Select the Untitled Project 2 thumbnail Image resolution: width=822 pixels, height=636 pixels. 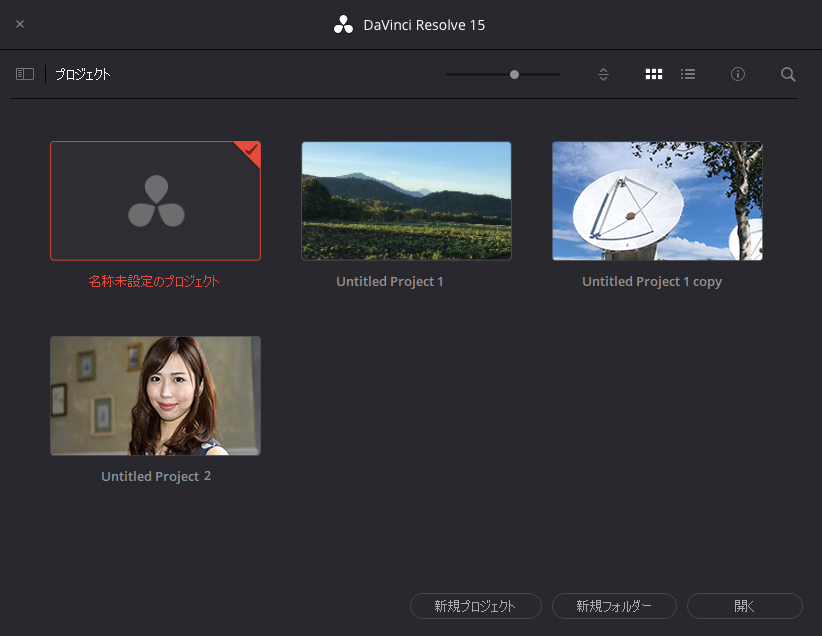click(155, 395)
